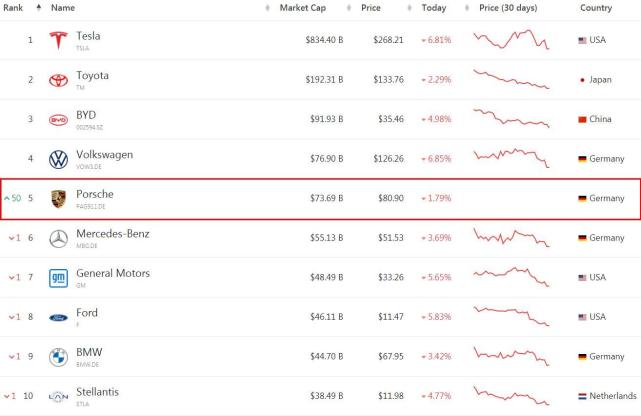Click the BMW roundel logo
This screenshot has width=641, height=416.
coord(57,357)
